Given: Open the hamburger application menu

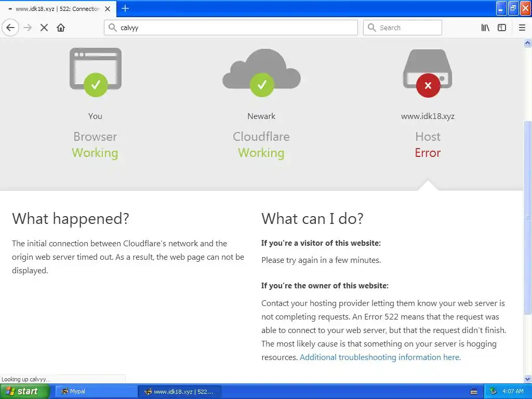Looking at the screenshot, I should click(x=522, y=28).
